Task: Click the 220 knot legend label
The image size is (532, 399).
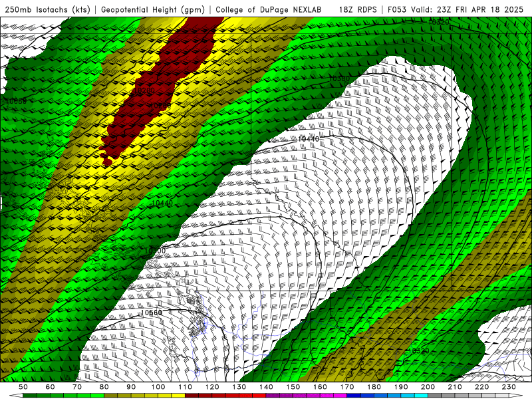Action: [481, 387]
